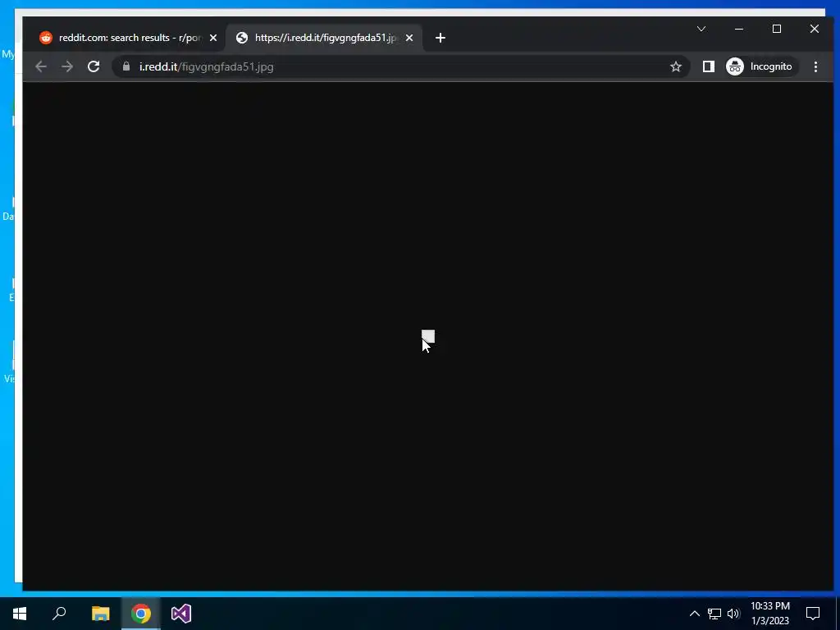Close the Chrome window
The image size is (840, 630).
pyautogui.click(x=815, y=29)
